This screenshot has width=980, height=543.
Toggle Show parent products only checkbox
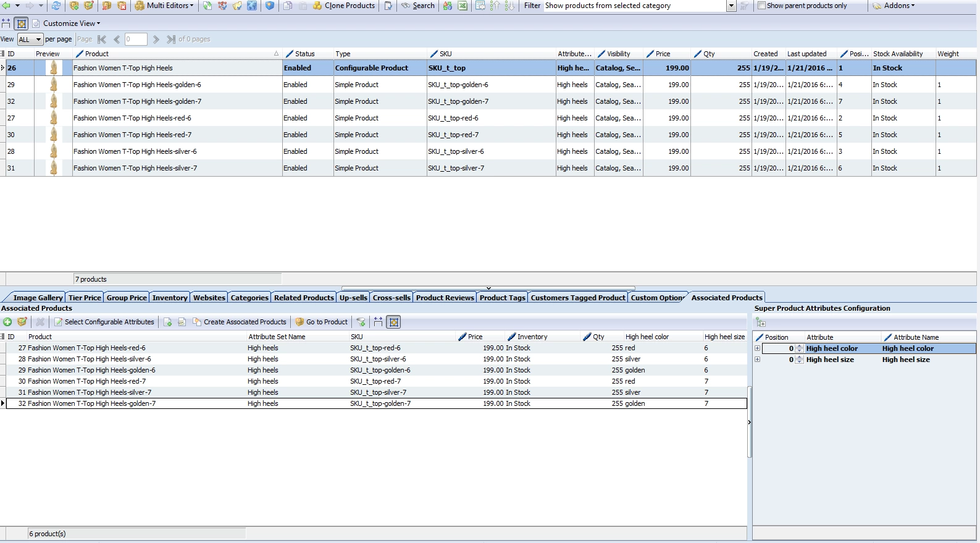[x=761, y=6]
